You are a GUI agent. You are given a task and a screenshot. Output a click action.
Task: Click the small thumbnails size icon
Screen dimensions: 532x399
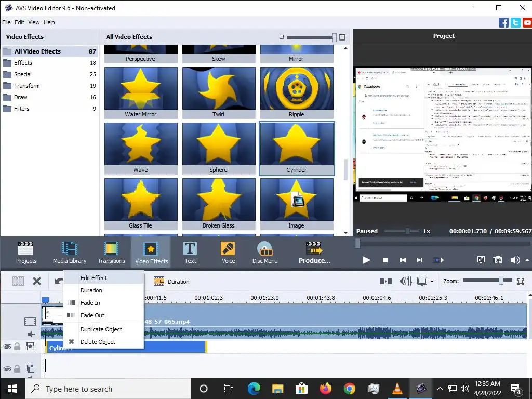click(x=281, y=37)
